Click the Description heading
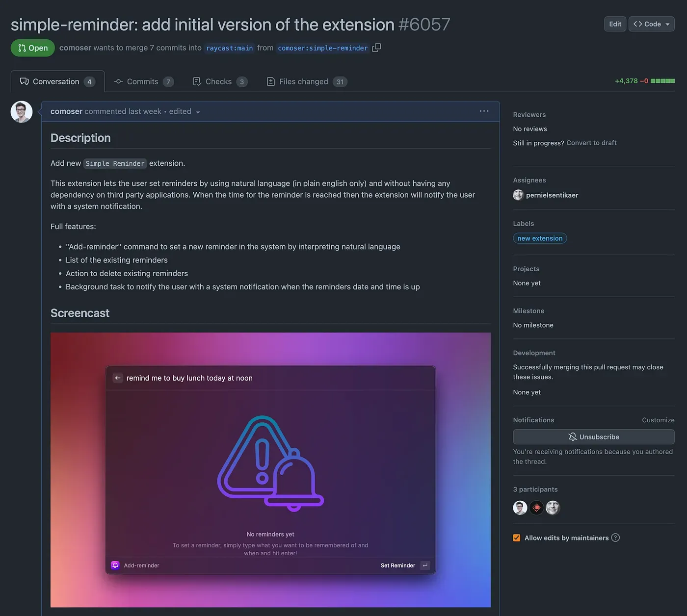Image resolution: width=687 pixels, height=616 pixels. [x=80, y=138]
